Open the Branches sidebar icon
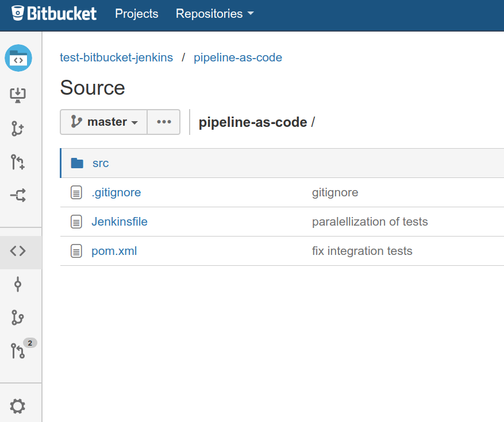The image size is (504, 422). 18,318
